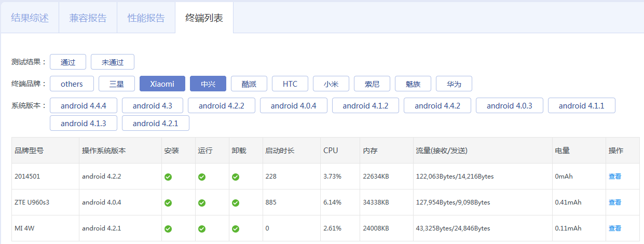Open the 兼容报告 tab

(x=88, y=18)
